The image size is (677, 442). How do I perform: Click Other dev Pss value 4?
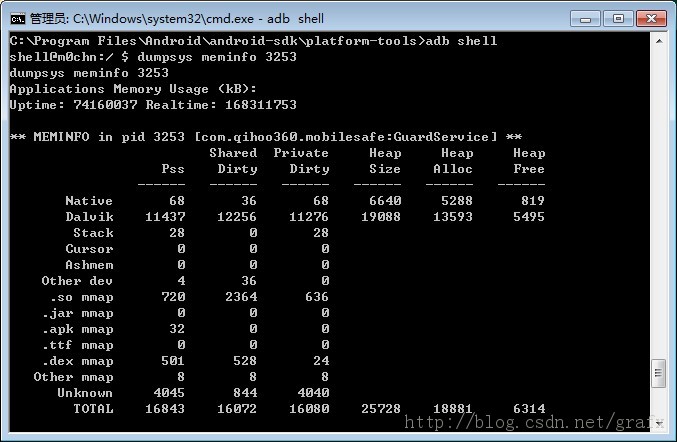click(x=181, y=281)
